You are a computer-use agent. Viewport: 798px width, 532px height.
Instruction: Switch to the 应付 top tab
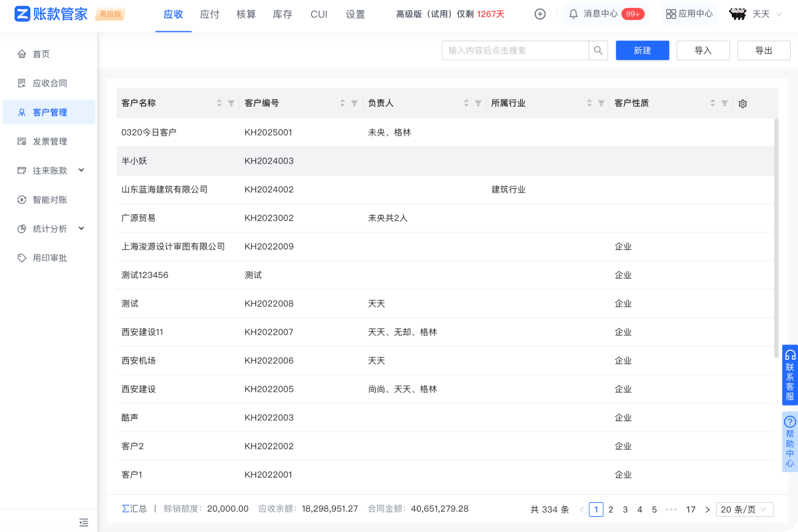209,14
